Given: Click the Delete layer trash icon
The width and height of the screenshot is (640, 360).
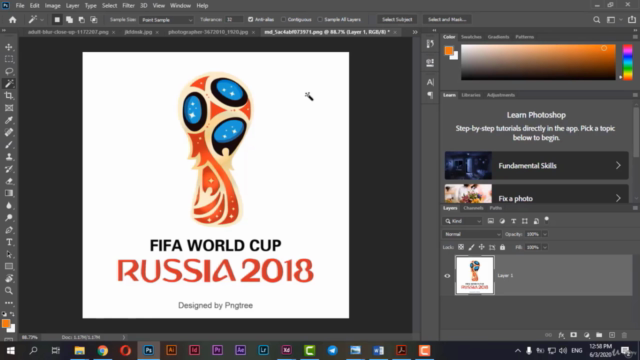Looking at the screenshot, I should tap(624, 335).
